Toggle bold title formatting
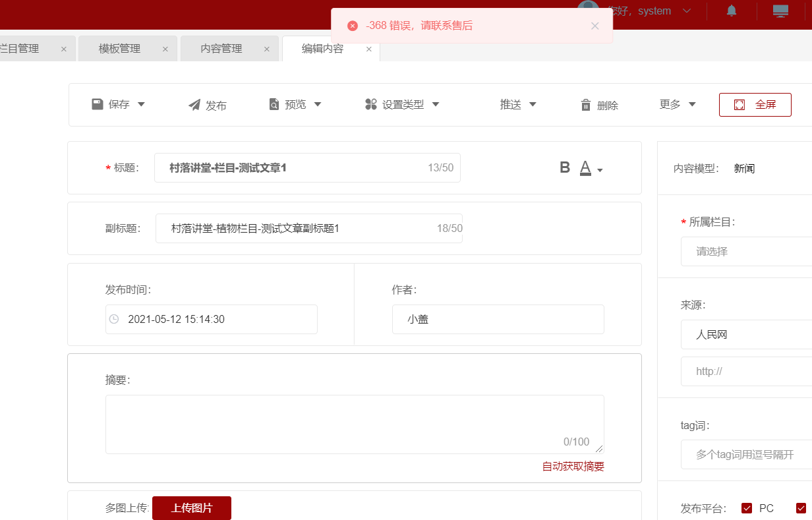The height and width of the screenshot is (520, 812). (x=565, y=167)
